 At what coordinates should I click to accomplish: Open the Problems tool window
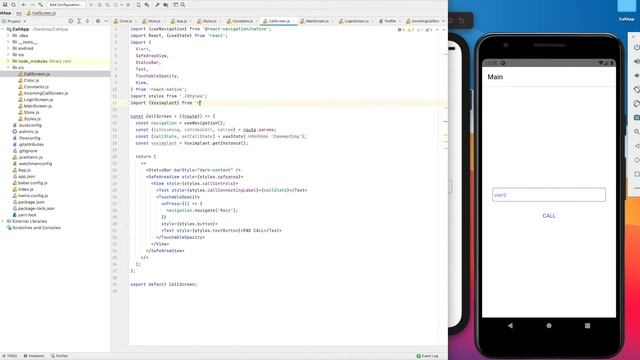(x=34, y=356)
